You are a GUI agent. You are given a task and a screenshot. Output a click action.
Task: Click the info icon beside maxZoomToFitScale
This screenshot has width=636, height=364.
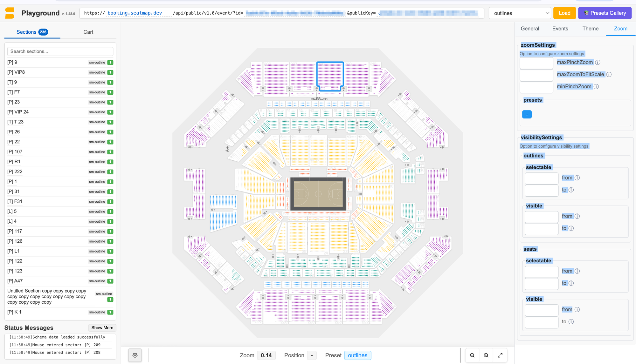pyautogui.click(x=609, y=75)
